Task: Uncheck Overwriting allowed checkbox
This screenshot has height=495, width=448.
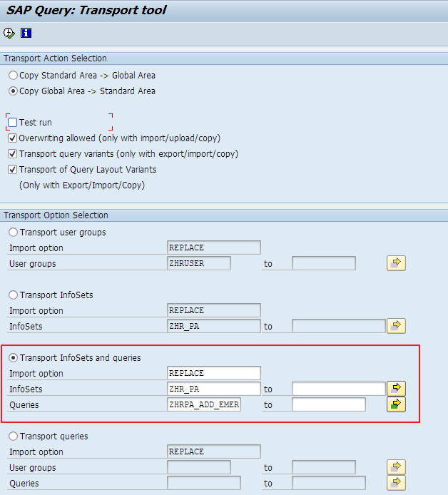Action: click(x=13, y=138)
